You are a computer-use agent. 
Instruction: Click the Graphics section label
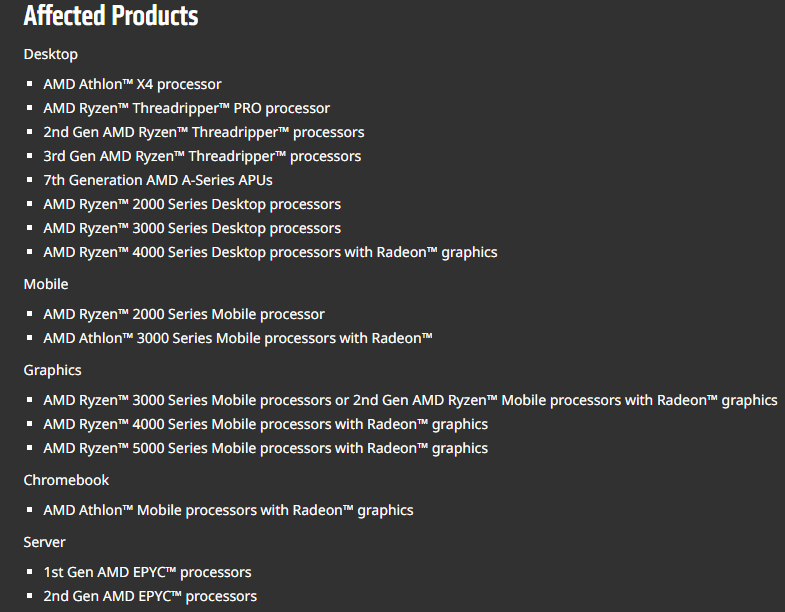pos(52,370)
